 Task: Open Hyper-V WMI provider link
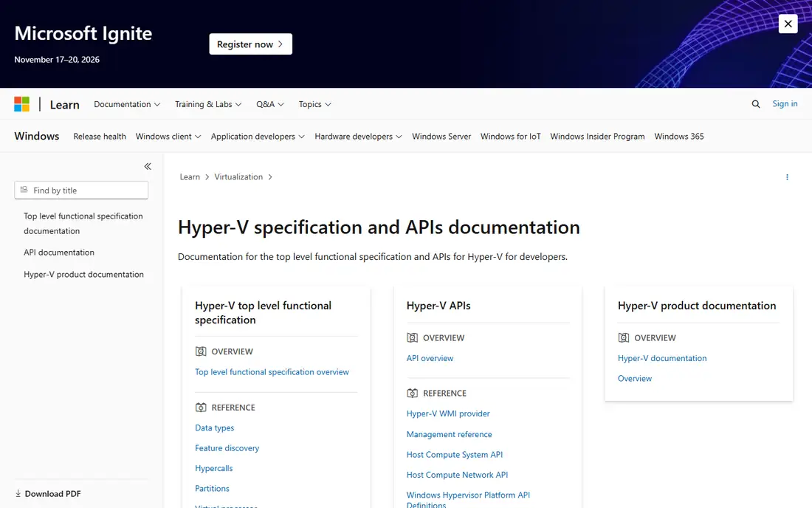pyautogui.click(x=448, y=413)
